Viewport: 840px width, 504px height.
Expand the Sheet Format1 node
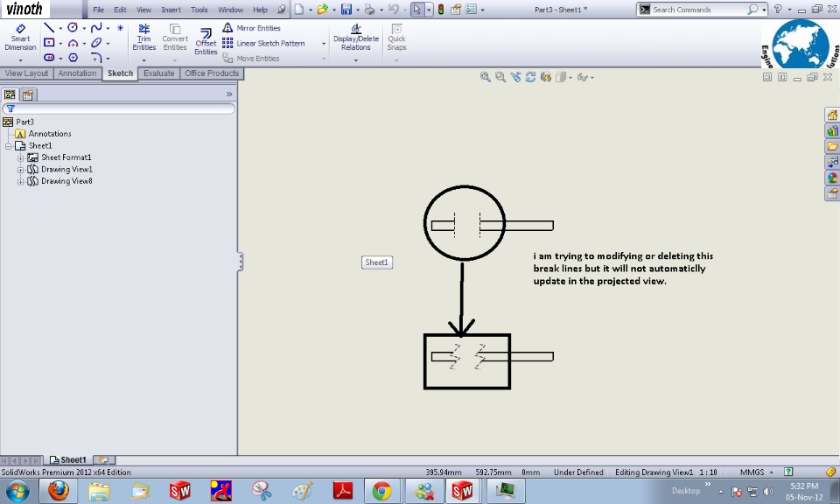(x=20, y=157)
